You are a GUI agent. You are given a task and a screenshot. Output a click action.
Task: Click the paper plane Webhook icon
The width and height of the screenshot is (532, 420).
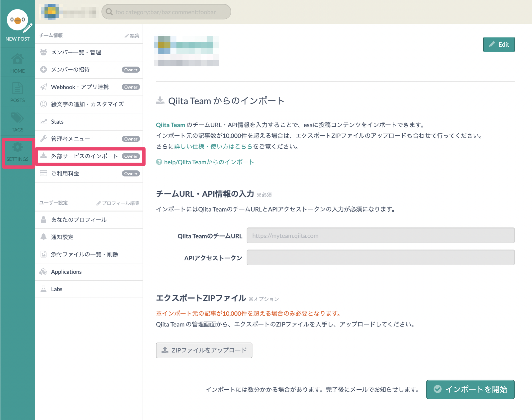coord(44,87)
